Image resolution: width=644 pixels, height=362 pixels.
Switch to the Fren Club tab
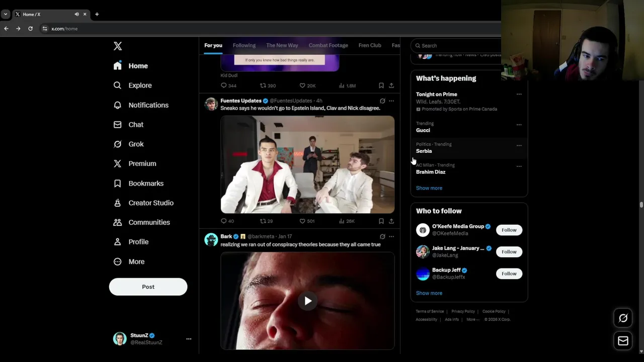click(x=370, y=45)
